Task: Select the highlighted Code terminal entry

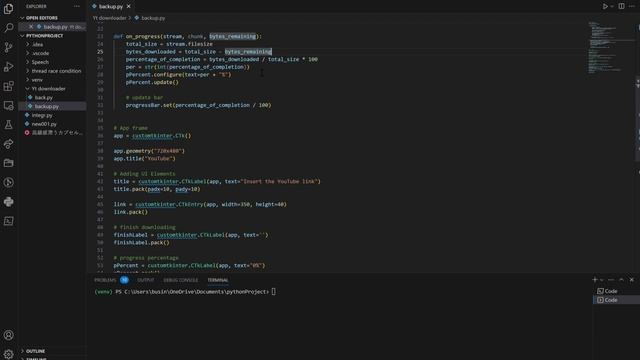Action: pos(616,300)
